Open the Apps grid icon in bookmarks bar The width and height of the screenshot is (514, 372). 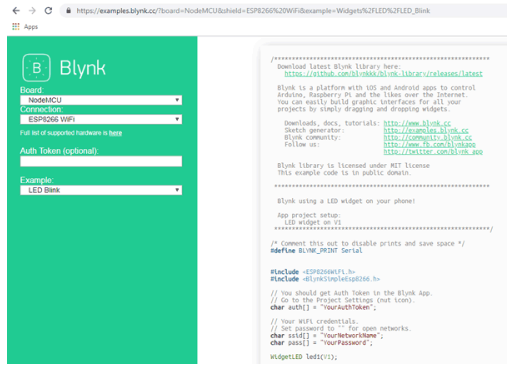point(16,27)
